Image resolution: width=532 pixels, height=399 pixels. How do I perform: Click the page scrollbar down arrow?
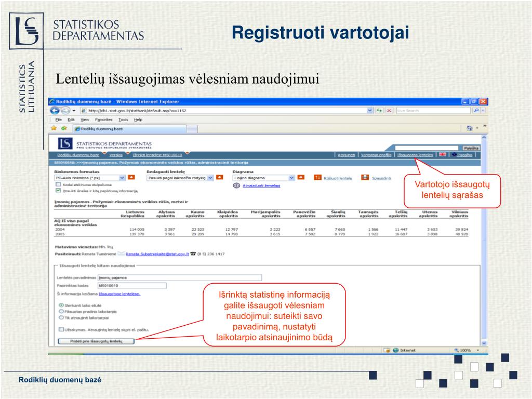point(484,343)
